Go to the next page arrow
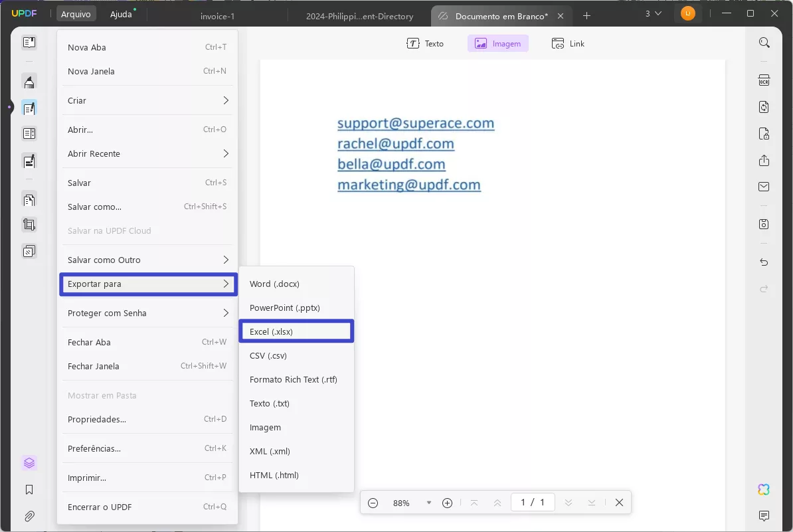 pyautogui.click(x=569, y=503)
